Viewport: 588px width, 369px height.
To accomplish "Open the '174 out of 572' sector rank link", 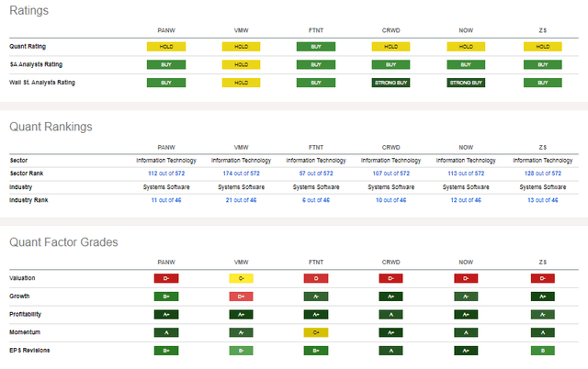I will [241, 173].
